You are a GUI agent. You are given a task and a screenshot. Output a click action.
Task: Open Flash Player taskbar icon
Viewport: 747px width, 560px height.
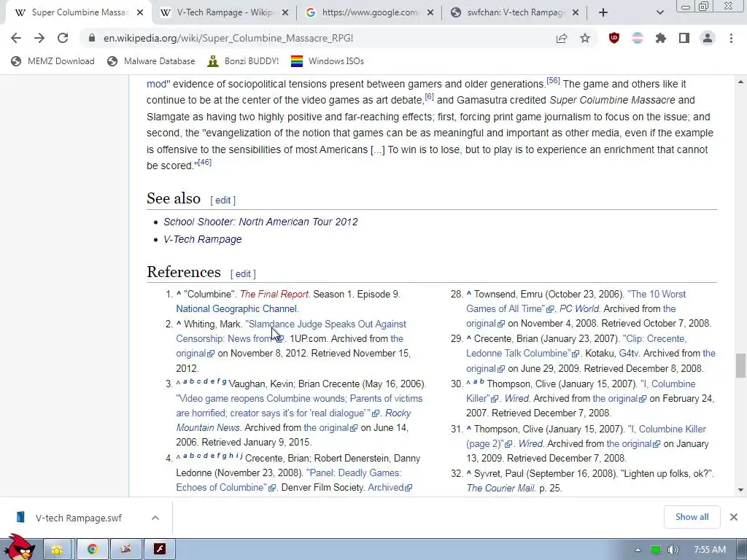coord(159,550)
